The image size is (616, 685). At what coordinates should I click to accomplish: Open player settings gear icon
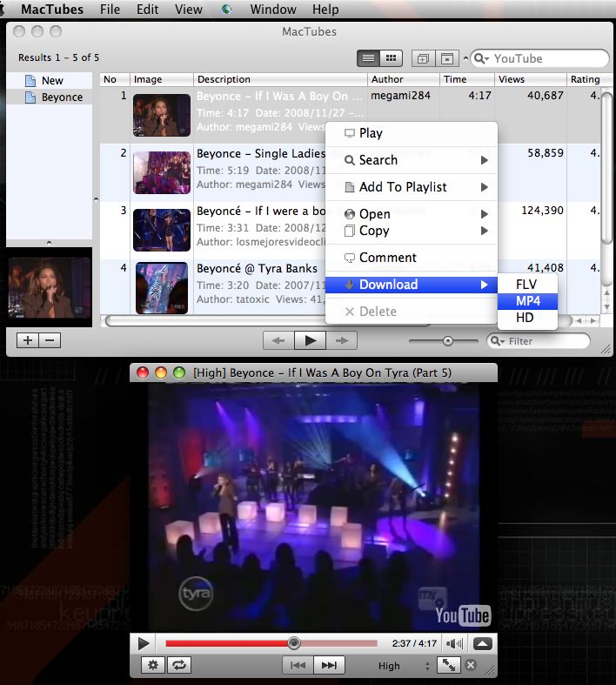point(153,665)
